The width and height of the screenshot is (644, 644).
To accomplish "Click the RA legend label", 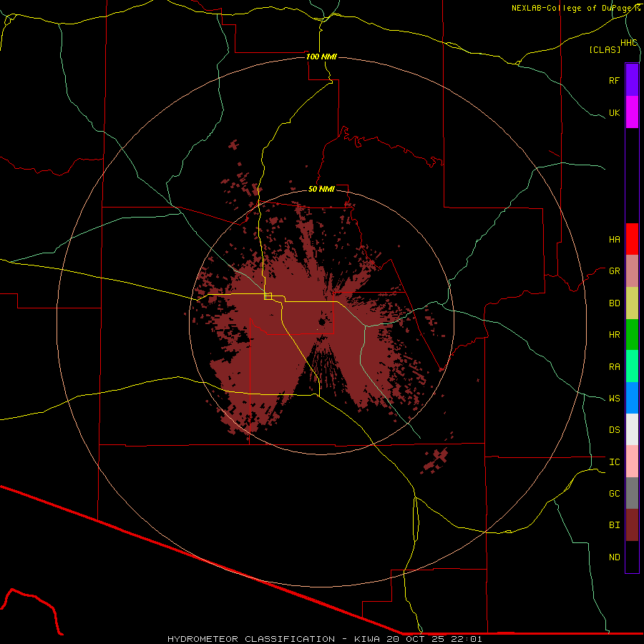I will pyautogui.click(x=614, y=367).
